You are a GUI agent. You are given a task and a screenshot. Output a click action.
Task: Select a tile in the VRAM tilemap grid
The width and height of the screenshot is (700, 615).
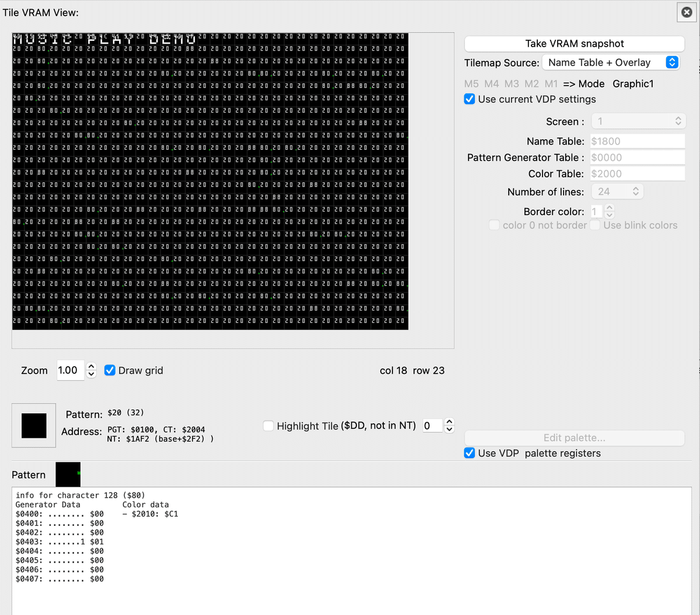[x=210, y=181]
